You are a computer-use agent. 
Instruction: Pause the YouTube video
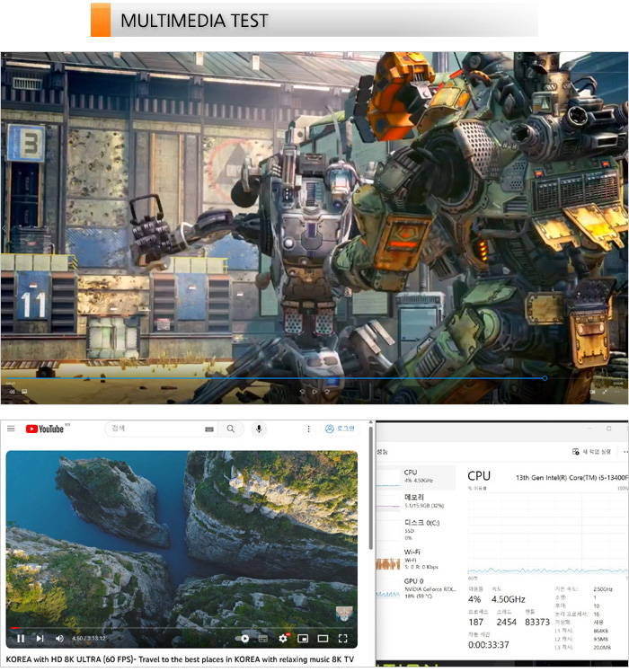(21, 639)
